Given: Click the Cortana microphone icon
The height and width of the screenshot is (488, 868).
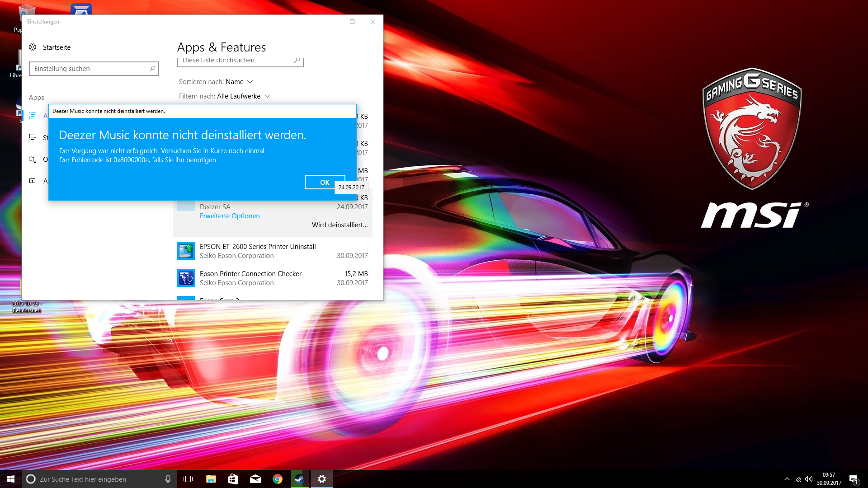Looking at the screenshot, I should tap(168, 479).
